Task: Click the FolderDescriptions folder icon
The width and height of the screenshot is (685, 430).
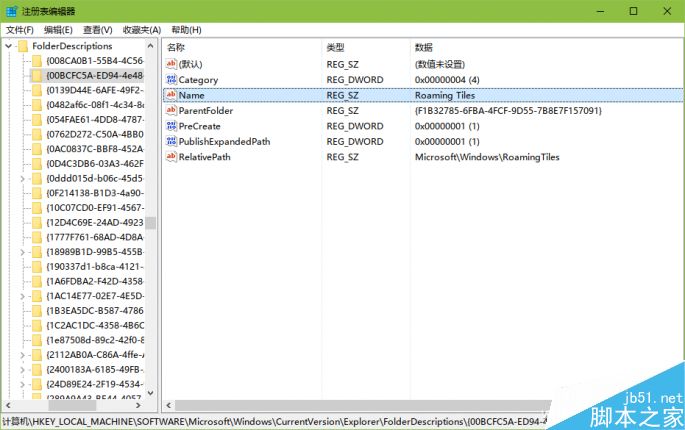Action: click(23, 46)
